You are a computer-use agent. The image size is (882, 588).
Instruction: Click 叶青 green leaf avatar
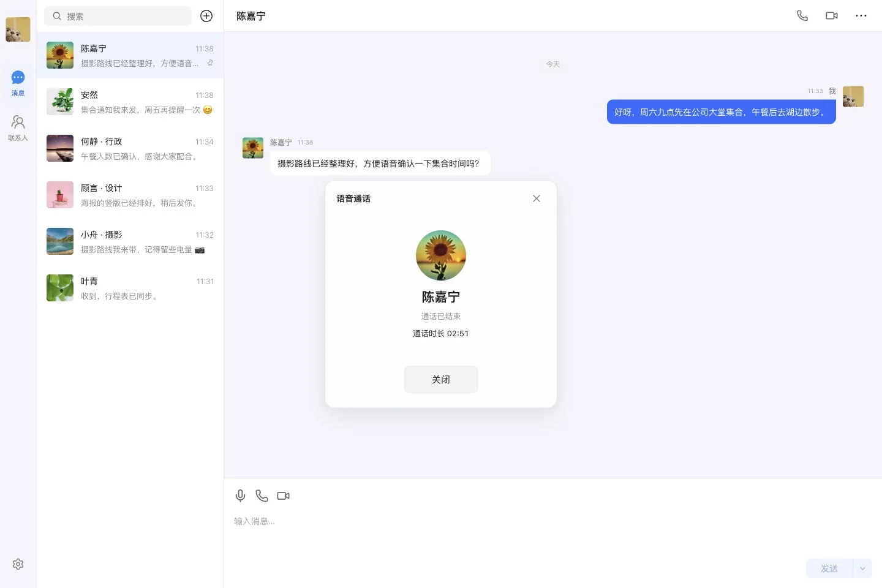pos(60,288)
